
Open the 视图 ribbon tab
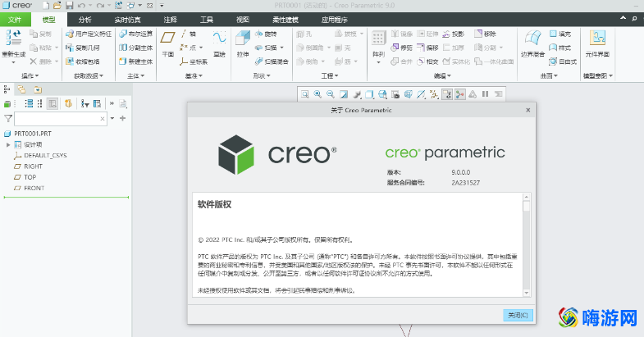click(x=243, y=20)
